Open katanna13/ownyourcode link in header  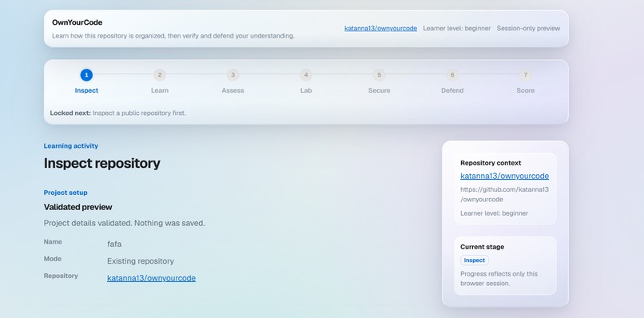tap(380, 28)
